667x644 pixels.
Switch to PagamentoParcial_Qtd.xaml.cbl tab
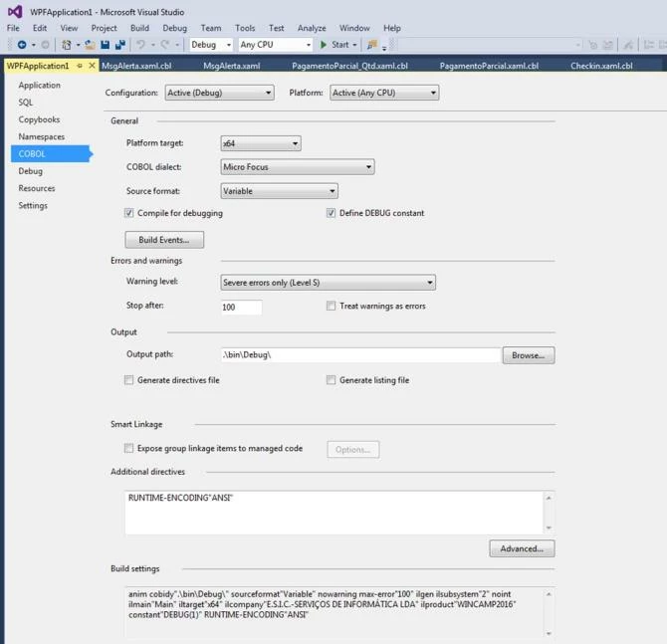[x=350, y=66]
